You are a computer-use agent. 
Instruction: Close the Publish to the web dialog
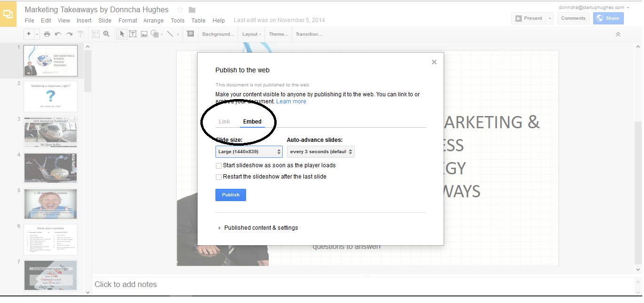434,62
